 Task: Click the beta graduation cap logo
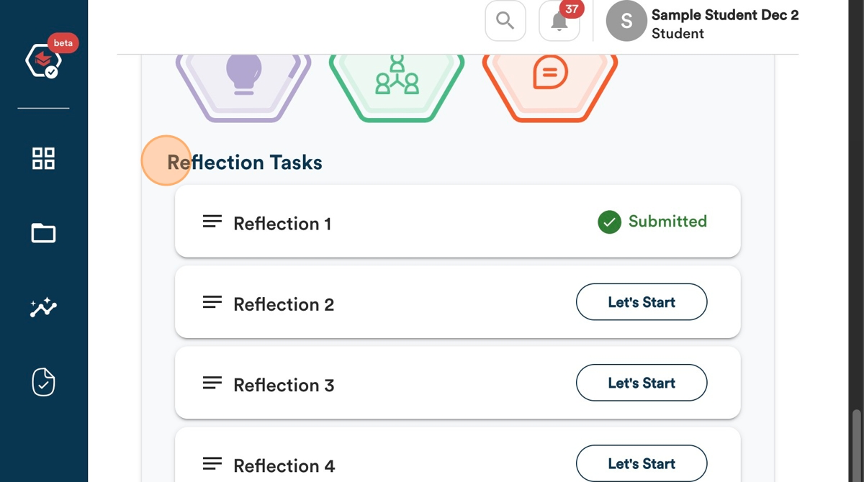[44, 60]
